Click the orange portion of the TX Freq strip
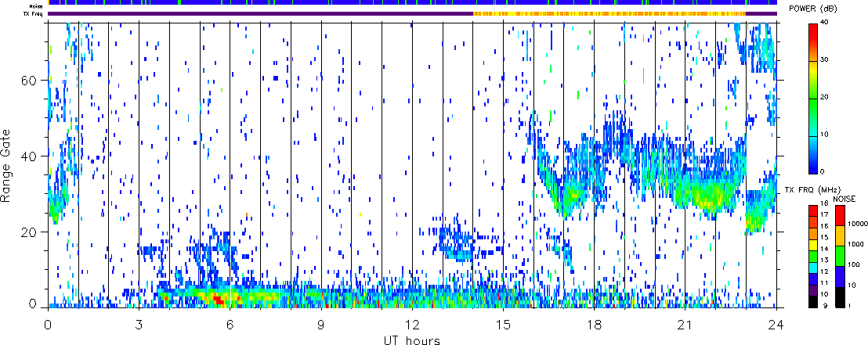Image resolution: width=868 pixels, height=345 pixels. point(609,14)
